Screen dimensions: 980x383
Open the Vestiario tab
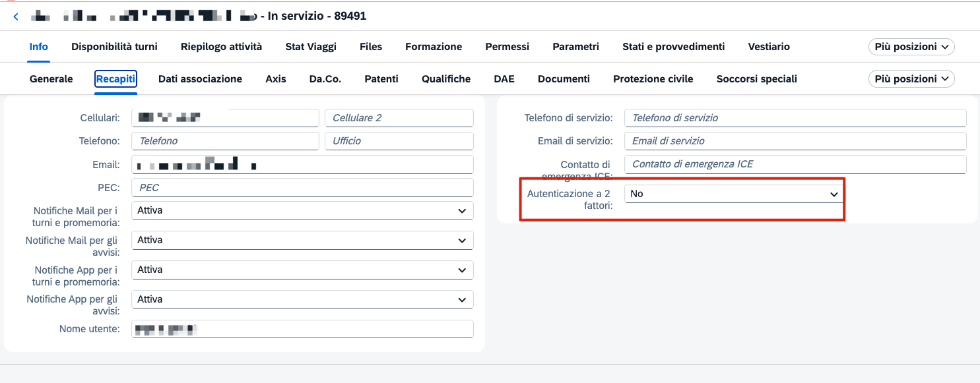(x=769, y=47)
